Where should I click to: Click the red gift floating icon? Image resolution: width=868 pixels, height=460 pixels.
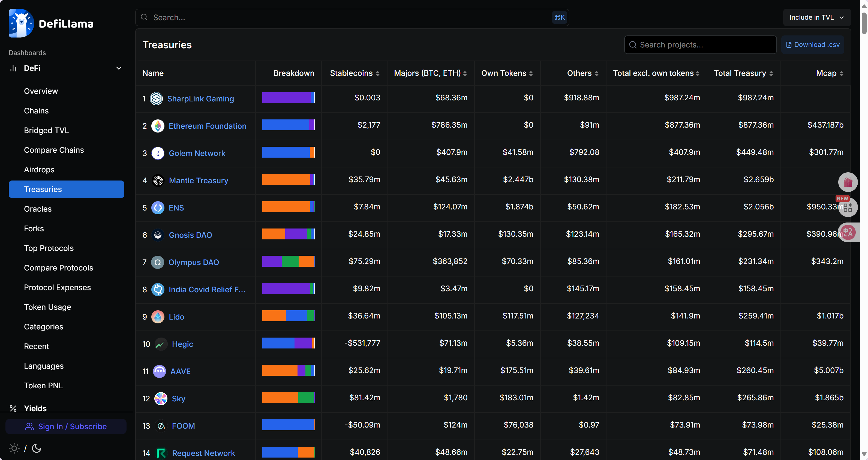pos(848,182)
